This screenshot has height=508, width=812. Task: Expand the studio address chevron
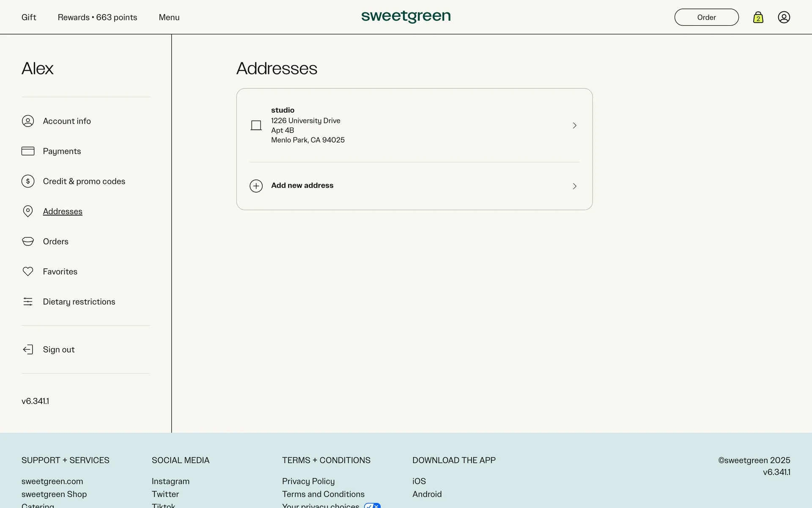[574, 125]
